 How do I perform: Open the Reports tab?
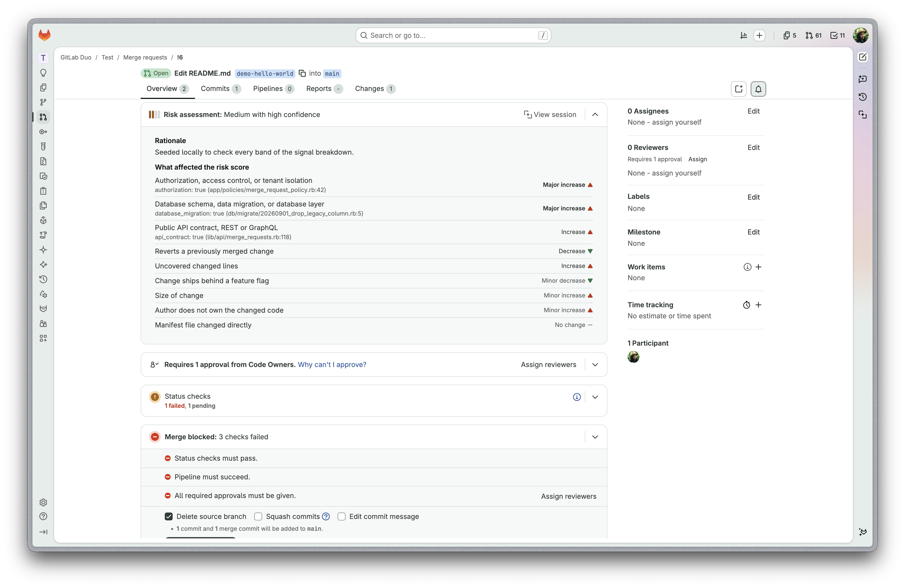(324, 88)
